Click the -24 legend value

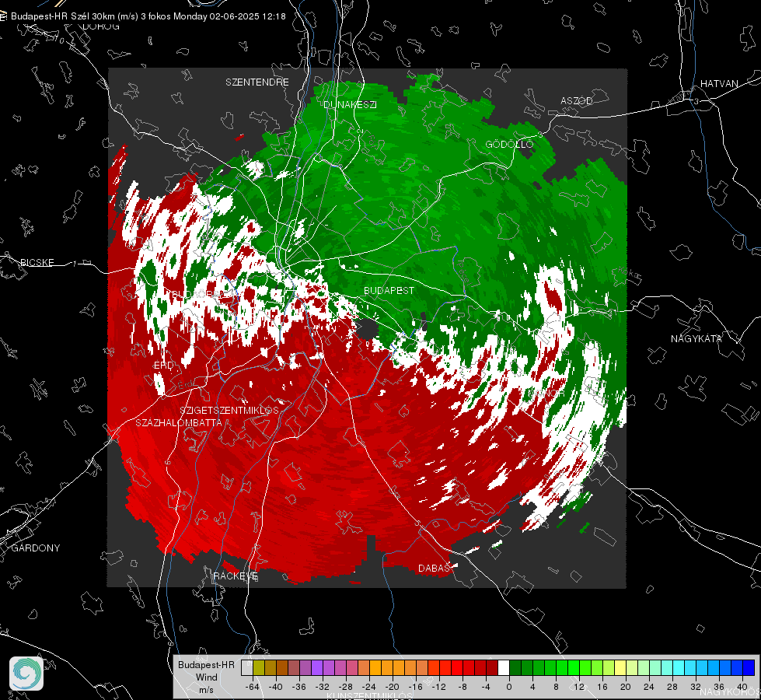(x=369, y=687)
